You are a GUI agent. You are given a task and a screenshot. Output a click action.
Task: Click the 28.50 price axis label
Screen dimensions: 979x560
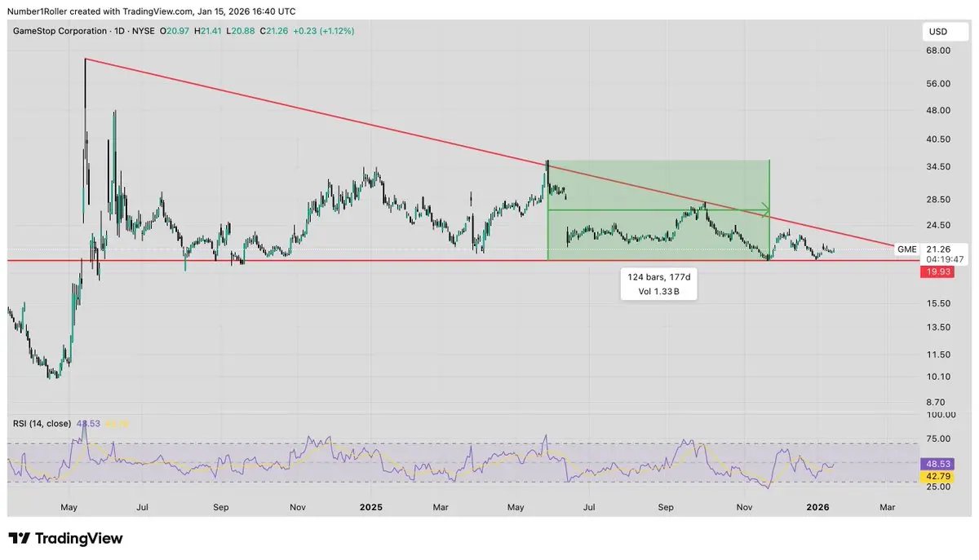coord(939,199)
